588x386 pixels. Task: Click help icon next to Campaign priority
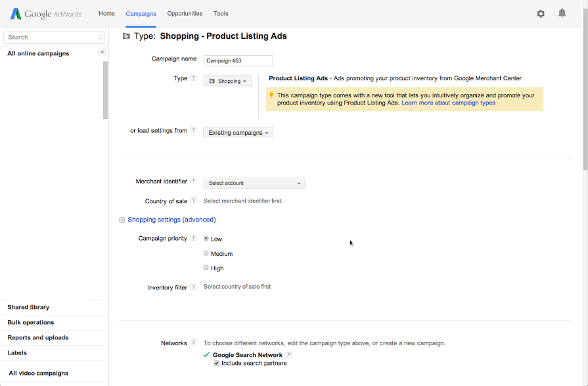click(x=193, y=238)
